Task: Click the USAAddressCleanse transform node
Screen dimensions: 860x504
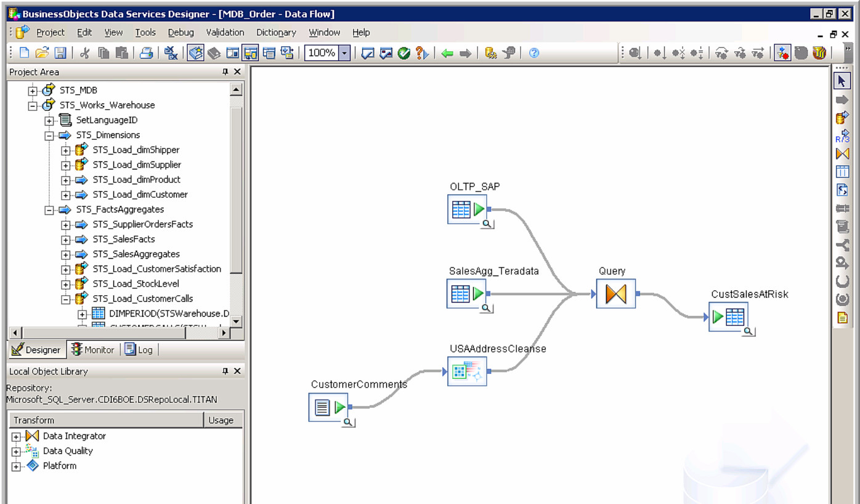Action: [x=467, y=371]
